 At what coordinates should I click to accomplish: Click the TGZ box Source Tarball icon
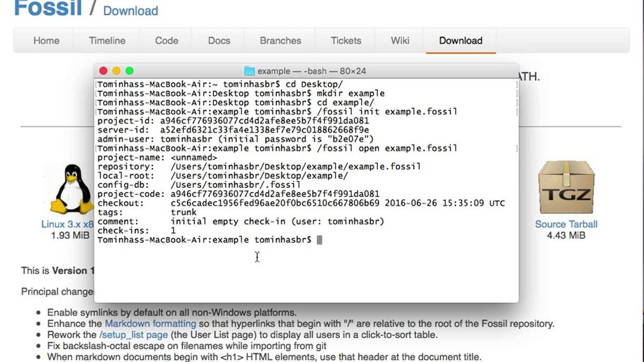pos(566,186)
